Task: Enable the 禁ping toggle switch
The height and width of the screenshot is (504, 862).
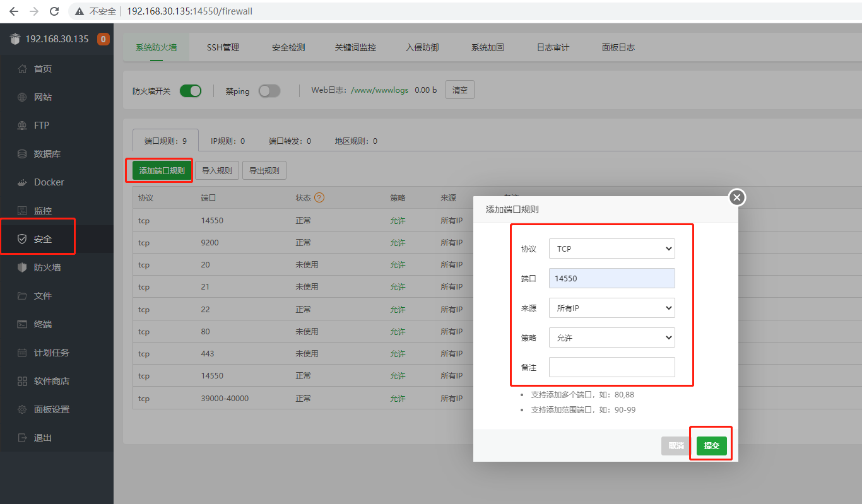Action: tap(269, 91)
